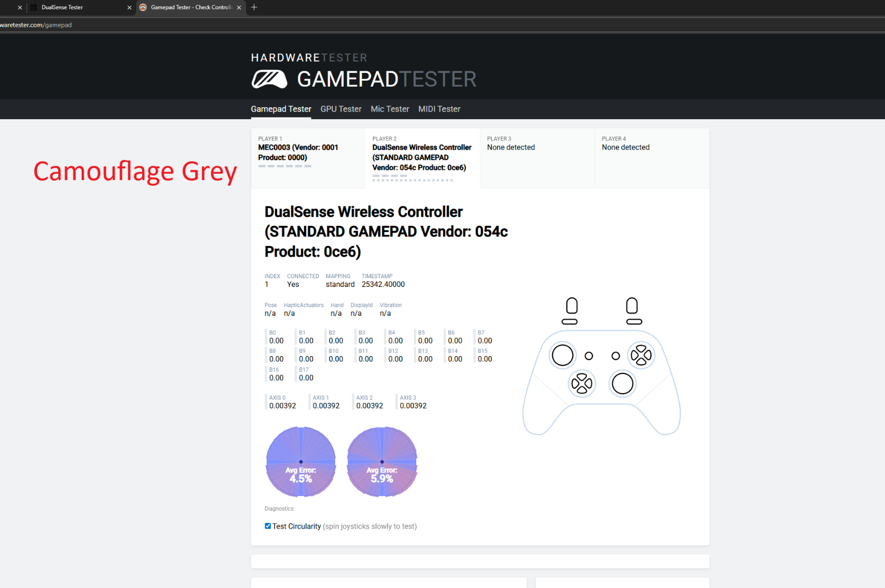Viewport: 885px width, 588px height.
Task: Click the browser address bar URL
Action: pyautogui.click(x=36, y=25)
